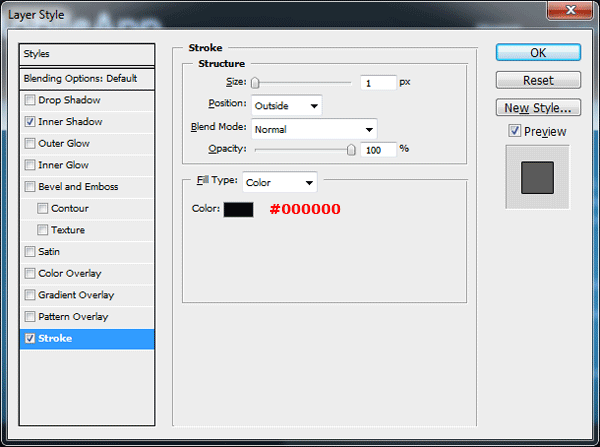600x447 pixels.
Task: Select the Satin style label
Action: tap(49, 252)
